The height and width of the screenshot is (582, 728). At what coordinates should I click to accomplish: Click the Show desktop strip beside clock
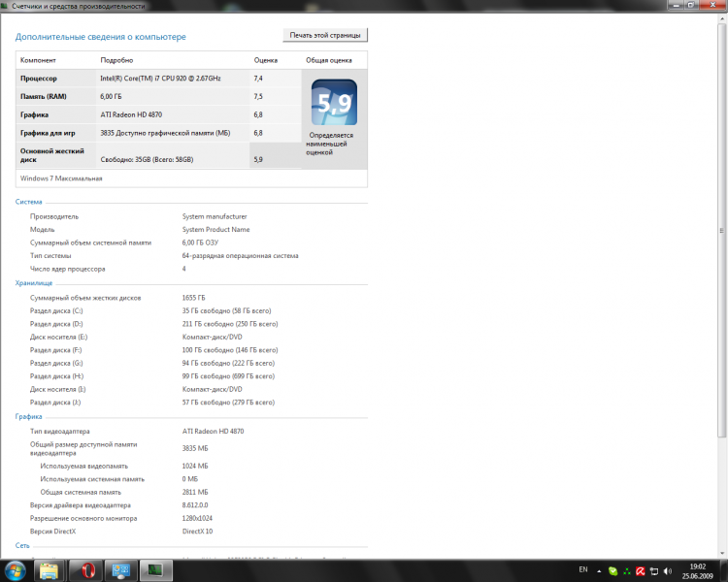tap(724, 571)
